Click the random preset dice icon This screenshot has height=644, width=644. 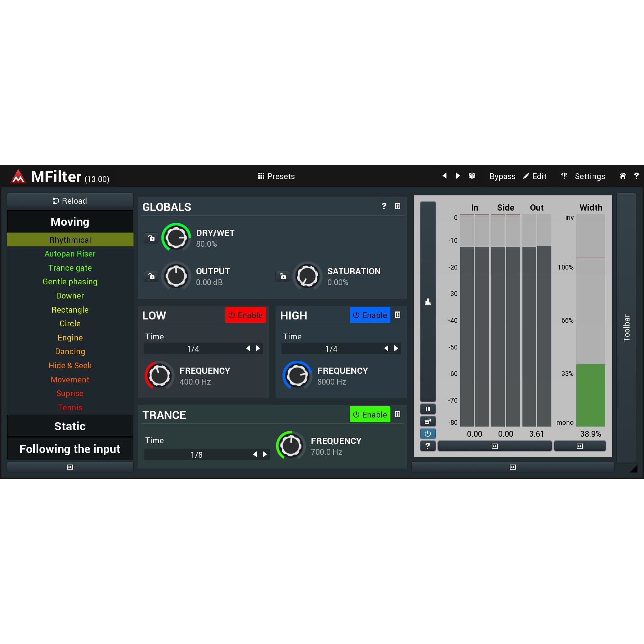(472, 176)
